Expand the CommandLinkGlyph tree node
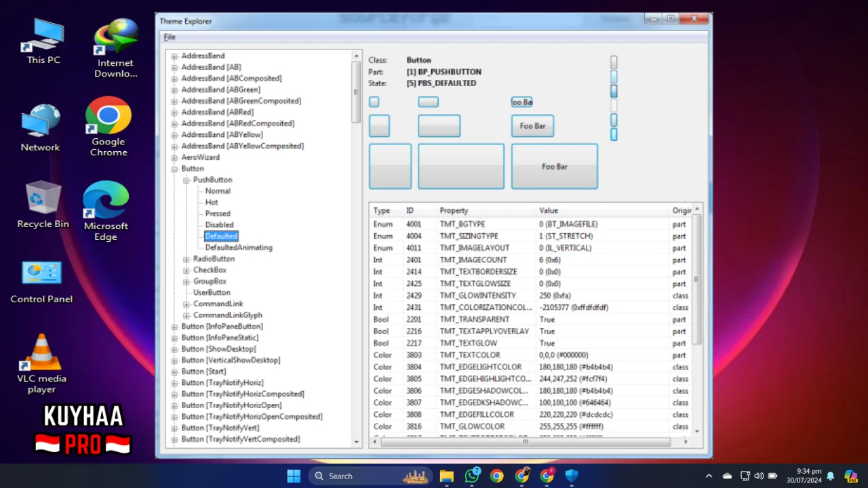 tap(186, 315)
